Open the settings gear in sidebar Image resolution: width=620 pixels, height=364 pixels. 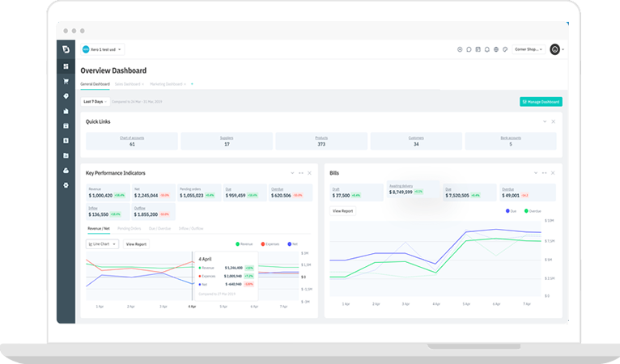click(66, 185)
